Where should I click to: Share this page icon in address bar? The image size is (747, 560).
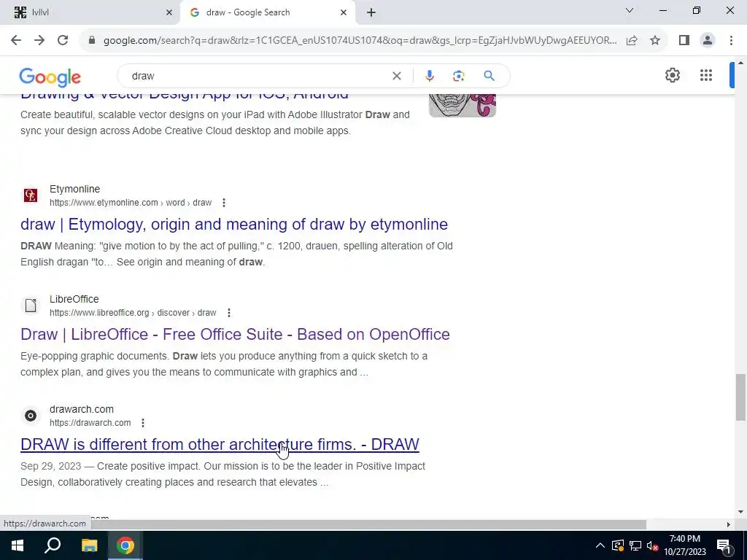632,41
